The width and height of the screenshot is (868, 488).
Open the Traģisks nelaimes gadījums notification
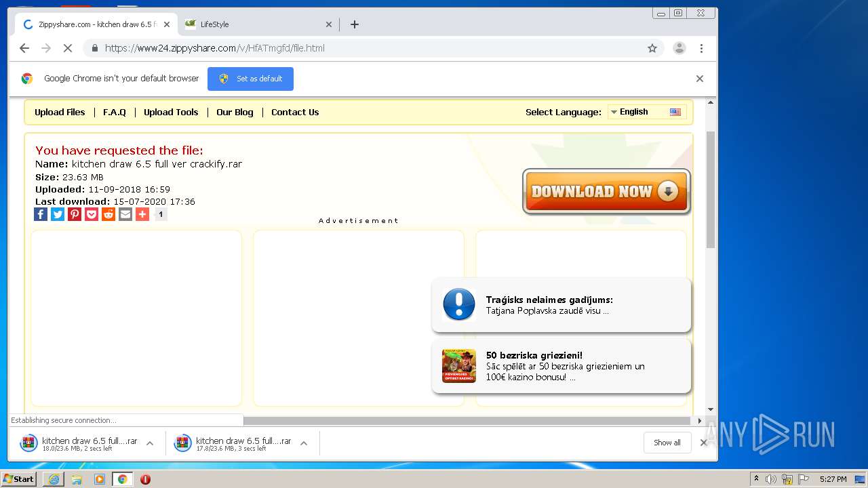coord(561,305)
